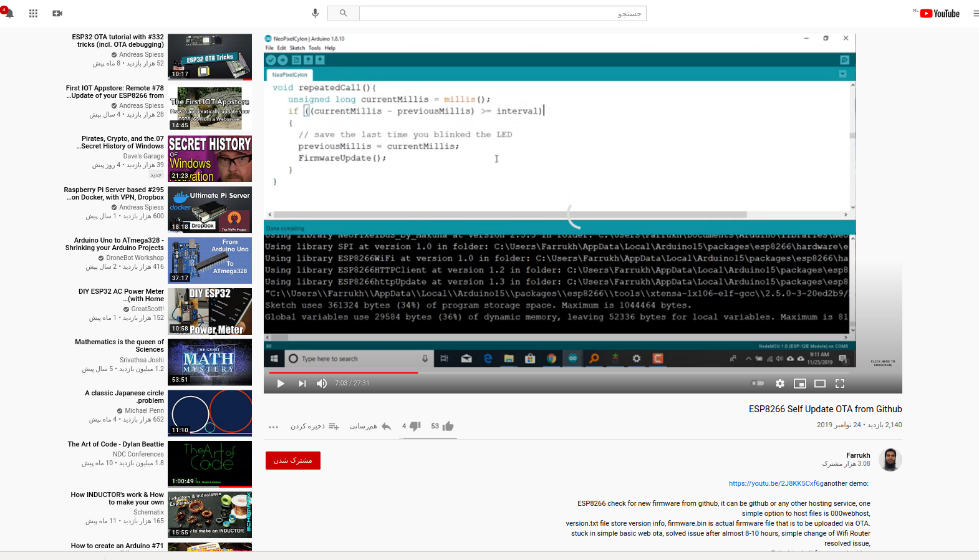Open 'DIY ESP32 AC Power Meter' title
979x560 pixels.
coord(121,295)
